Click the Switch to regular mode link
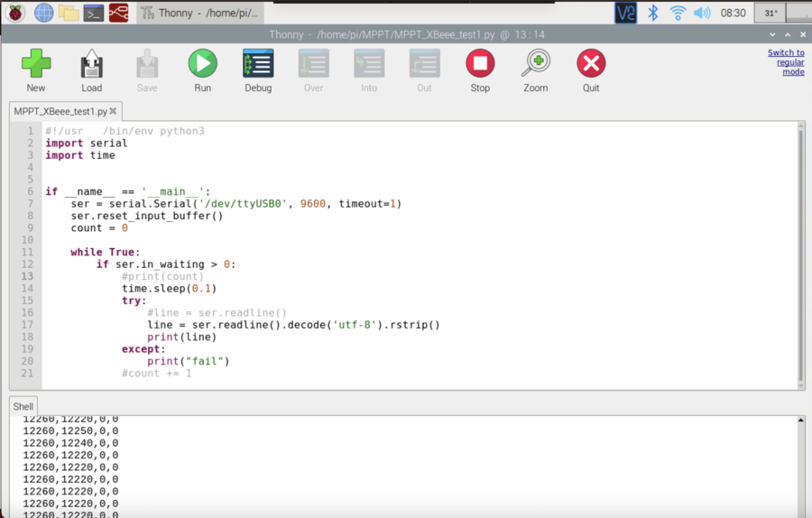The height and width of the screenshot is (518, 812). point(786,62)
